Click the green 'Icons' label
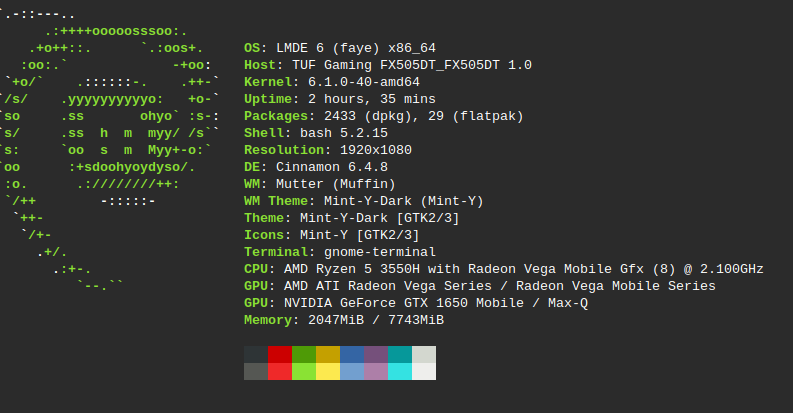 [264, 235]
